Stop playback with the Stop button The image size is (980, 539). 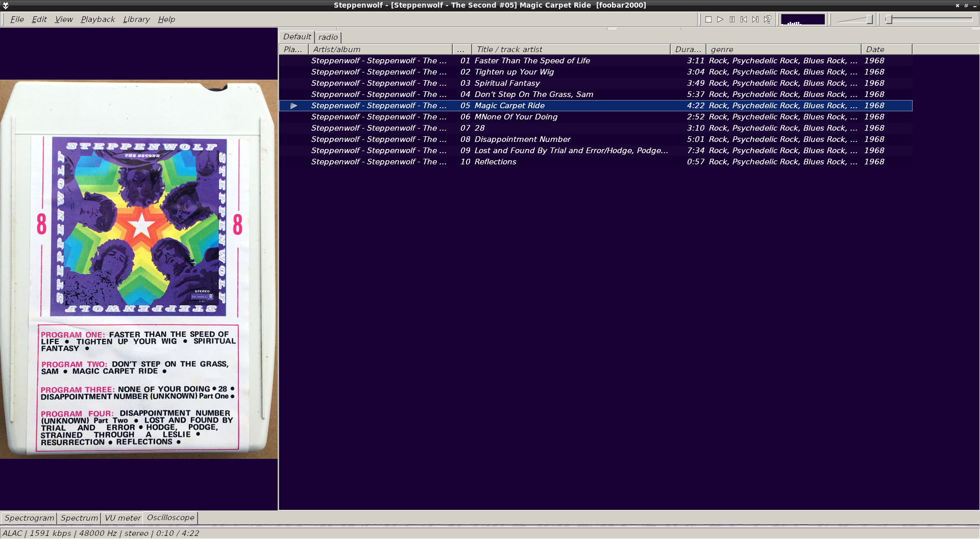click(708, 19)
